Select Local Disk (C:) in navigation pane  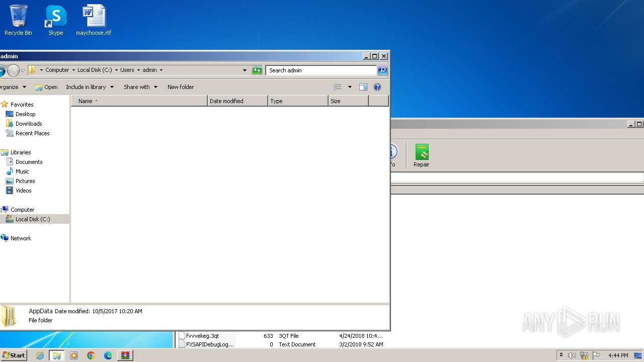[33, 219]
